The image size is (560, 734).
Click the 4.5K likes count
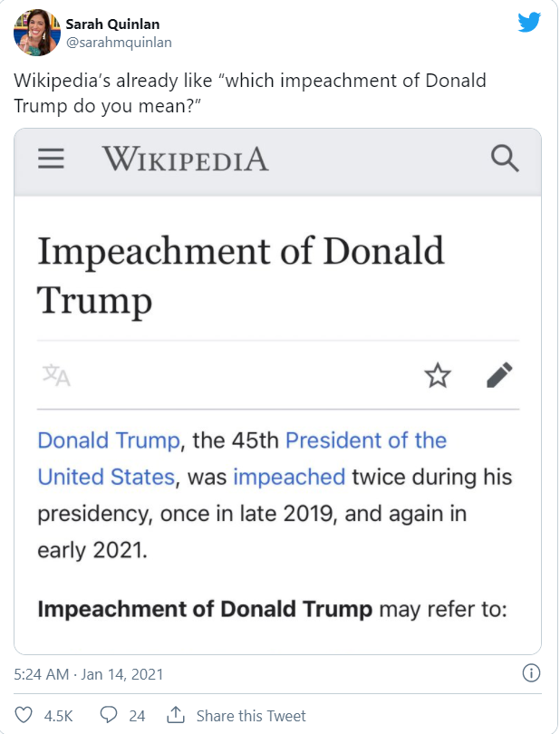[59, 716]
